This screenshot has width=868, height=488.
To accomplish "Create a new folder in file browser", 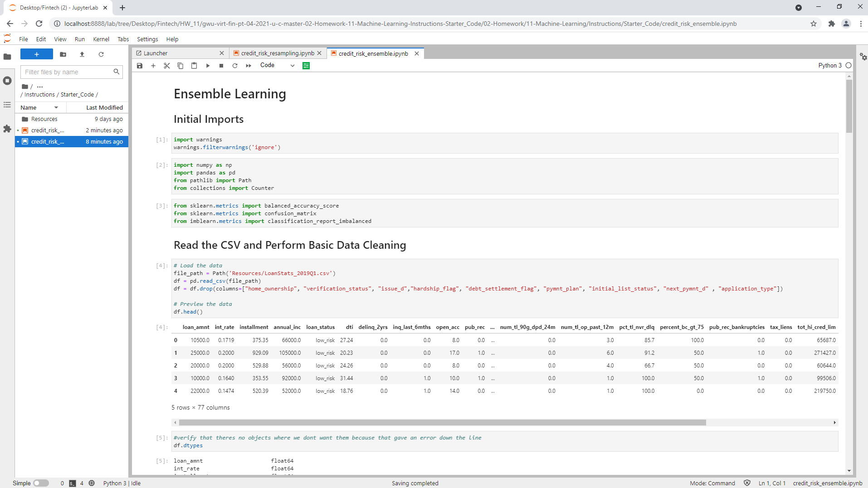I will point(63,54).
